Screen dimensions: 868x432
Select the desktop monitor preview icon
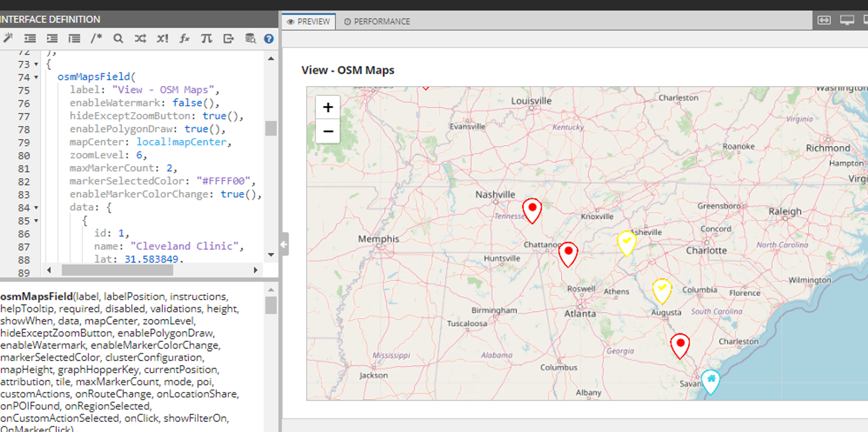[847, 20]
